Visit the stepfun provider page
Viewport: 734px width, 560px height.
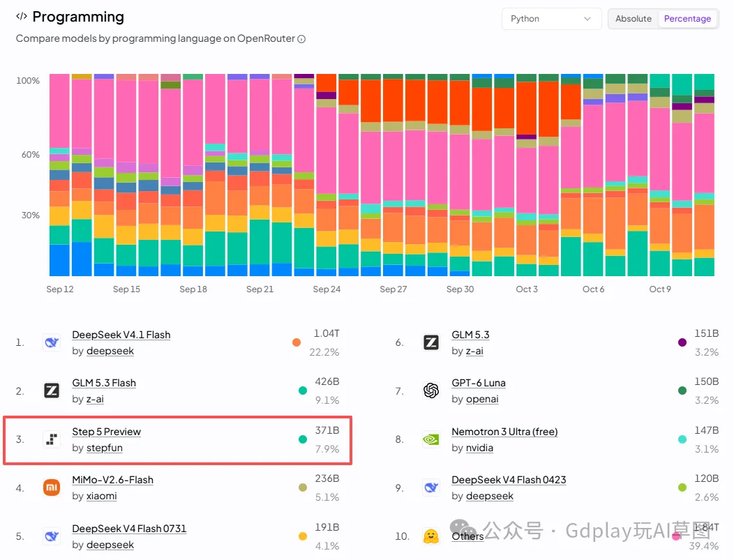coord(105,448)
